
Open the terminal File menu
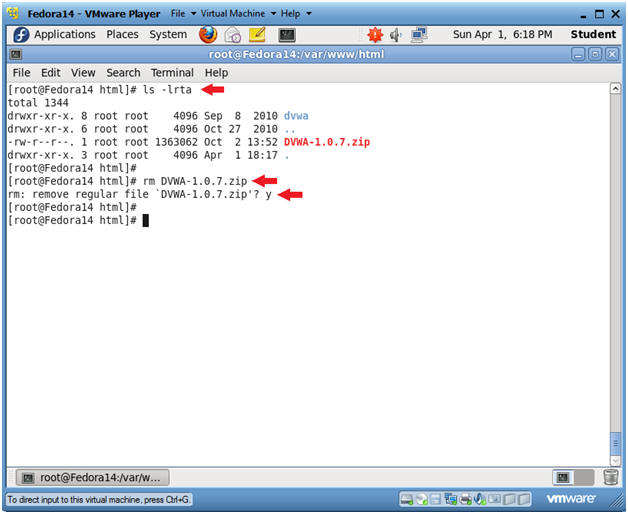point(21,73)
